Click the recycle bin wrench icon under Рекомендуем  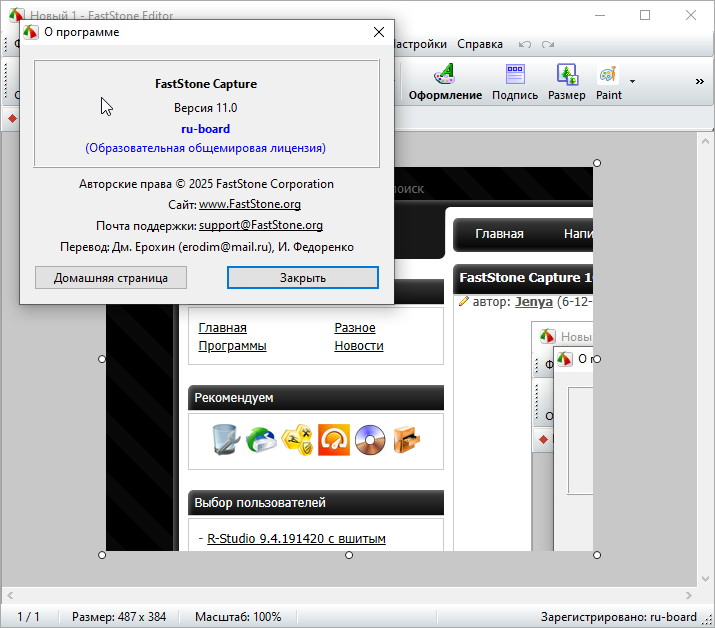click(226, 440)
